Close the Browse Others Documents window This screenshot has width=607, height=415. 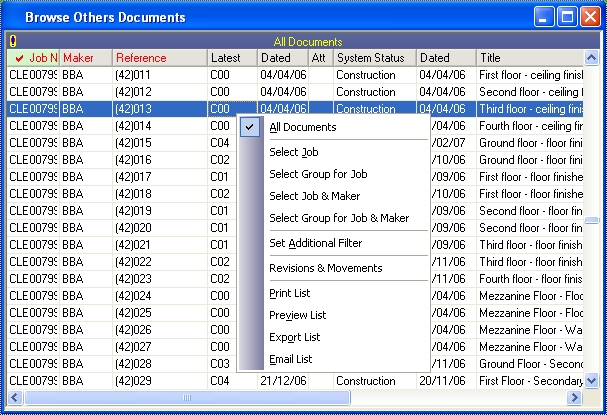coord(590,17)
